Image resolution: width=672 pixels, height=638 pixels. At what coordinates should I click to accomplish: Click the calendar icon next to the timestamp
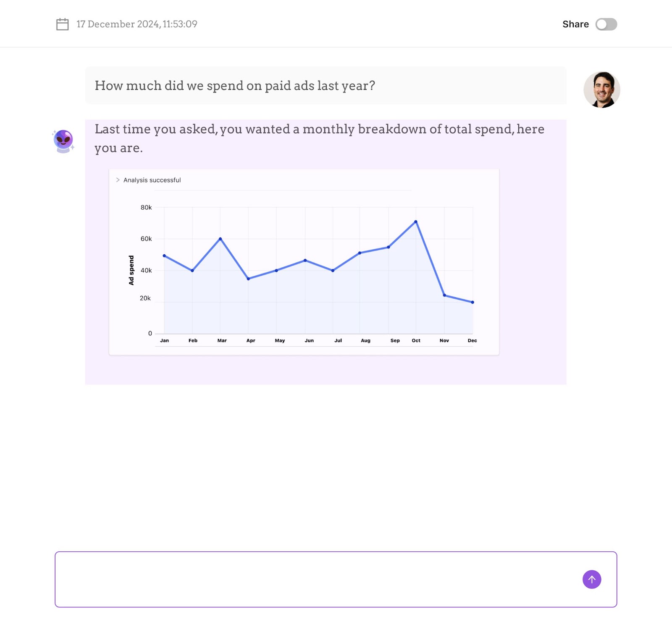62,24
